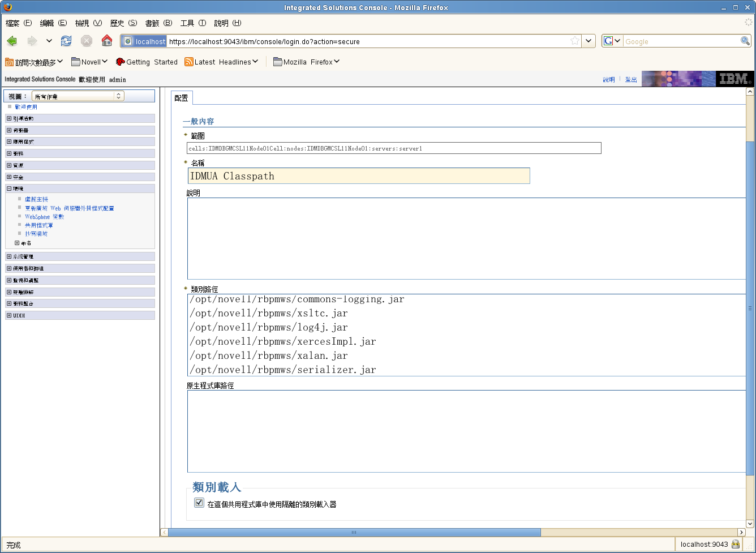756x553 pixels.
Task: Expand the UDDI navigation section
Action: pyautogui.click(x=9, y=315)
